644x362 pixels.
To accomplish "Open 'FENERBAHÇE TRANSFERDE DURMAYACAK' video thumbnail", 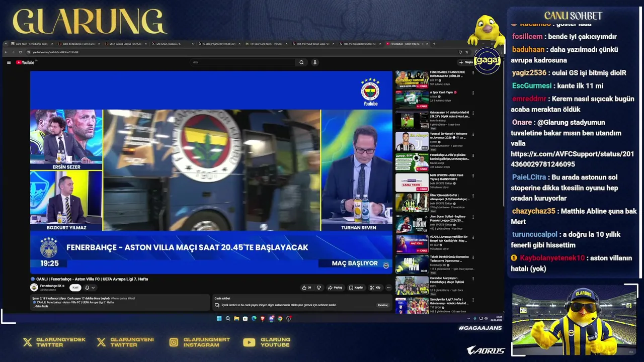I will 412,79.
